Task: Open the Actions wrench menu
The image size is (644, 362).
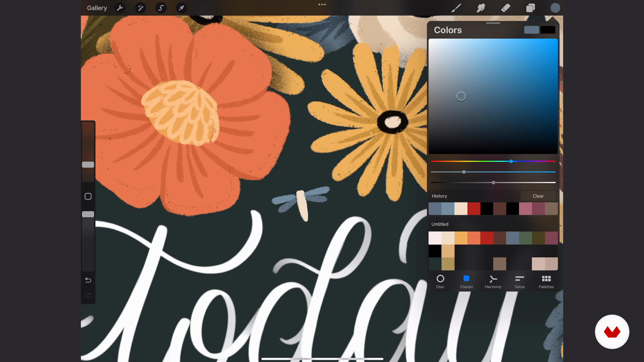Action: coord(120,8)
